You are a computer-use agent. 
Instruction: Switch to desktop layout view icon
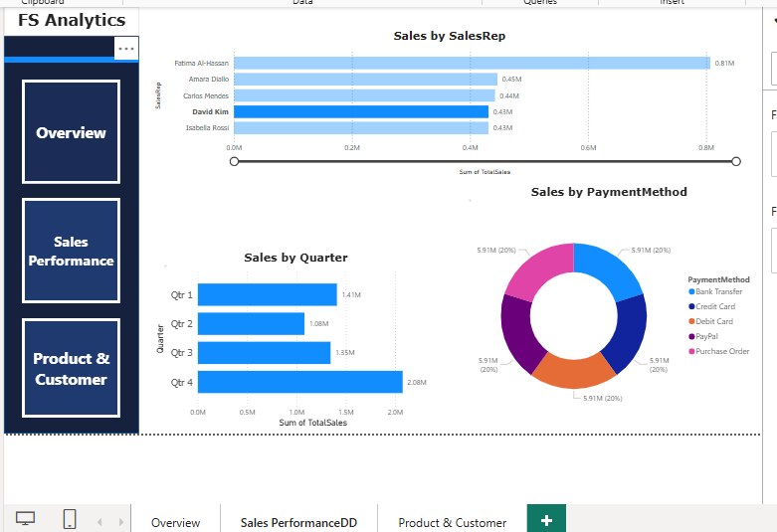click(25, 518)
